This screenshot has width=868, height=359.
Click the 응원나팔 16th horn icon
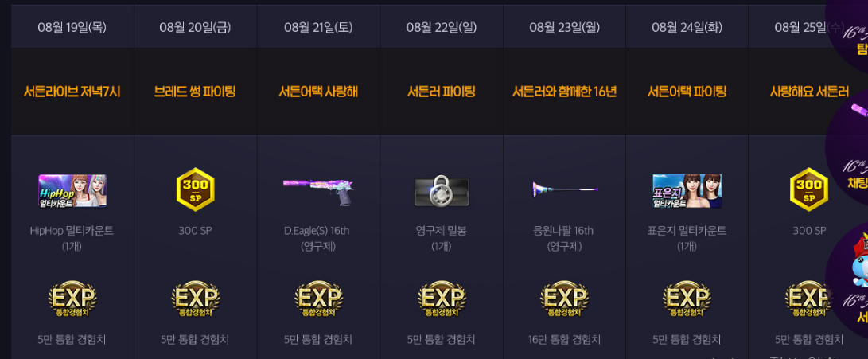[565, 189]
